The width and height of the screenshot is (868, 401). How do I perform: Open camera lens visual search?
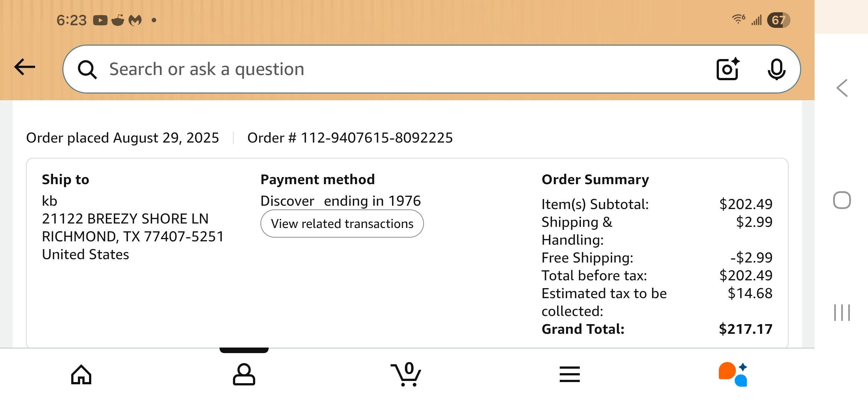727,69
